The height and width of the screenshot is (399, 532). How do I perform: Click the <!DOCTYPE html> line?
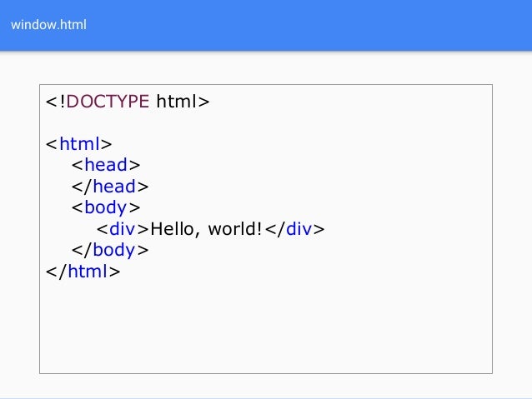click(x=128, y=102)
